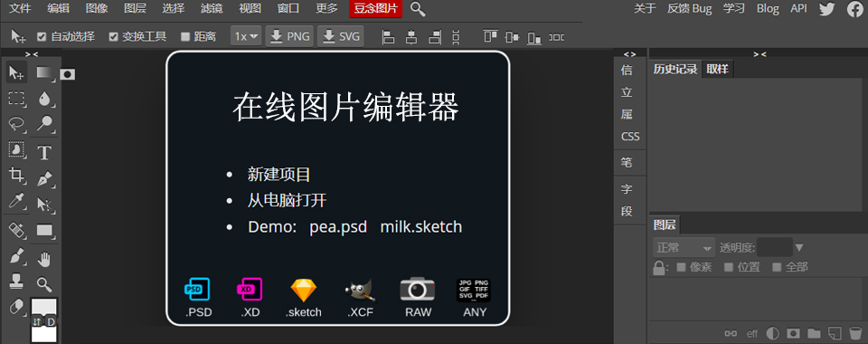
Task: Delete layer using trash icon
Action: [855, 333]
